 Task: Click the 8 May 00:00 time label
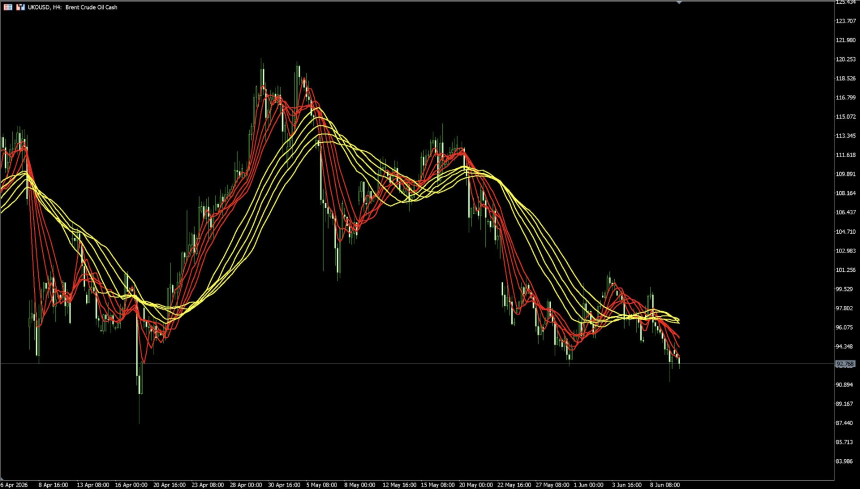(x=360, y=485)
